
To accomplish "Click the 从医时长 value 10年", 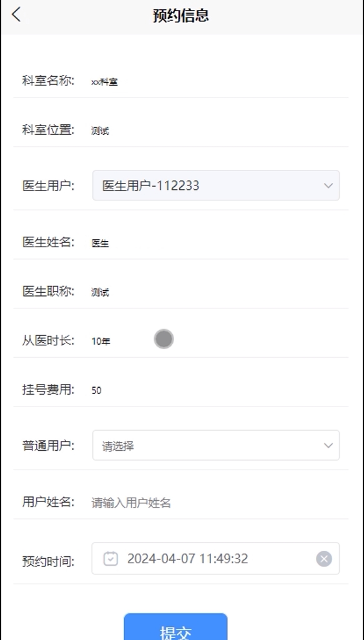I will point(101,341).
